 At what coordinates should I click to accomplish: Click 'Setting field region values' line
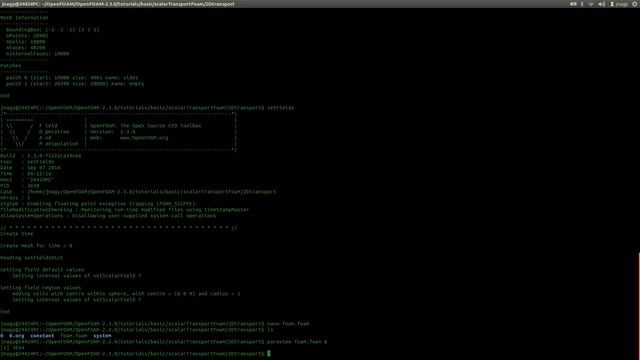(40, 288)
